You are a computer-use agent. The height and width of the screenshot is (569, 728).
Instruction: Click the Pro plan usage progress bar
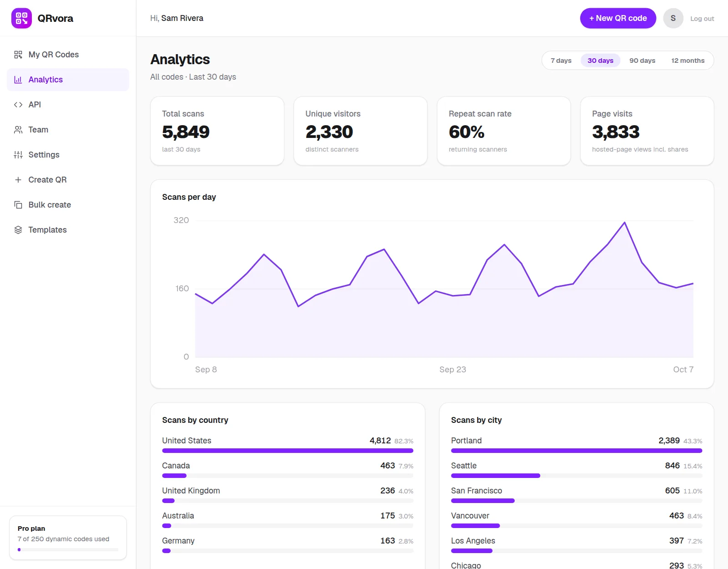click(68, 549)
